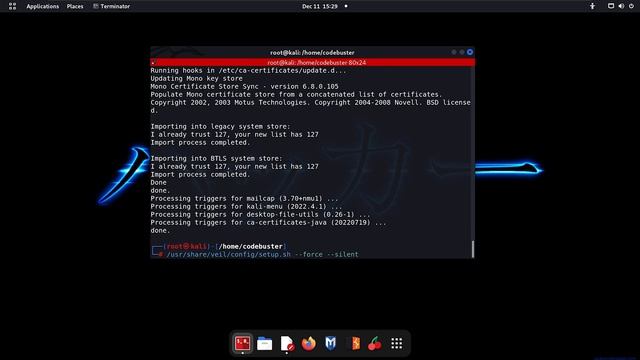Click line 'Populate Mono certificate store from a concatenated list'
640x360 pixels.
tap(296, 94)
